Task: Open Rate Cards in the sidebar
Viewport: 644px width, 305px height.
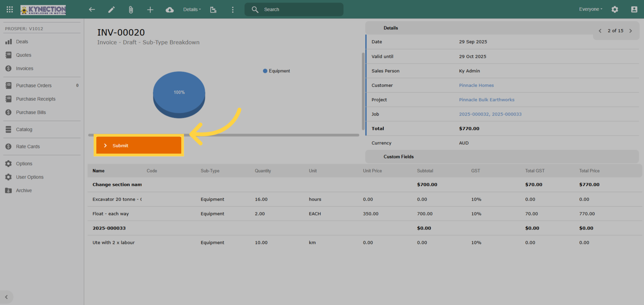Action: [x=42, y=147]
